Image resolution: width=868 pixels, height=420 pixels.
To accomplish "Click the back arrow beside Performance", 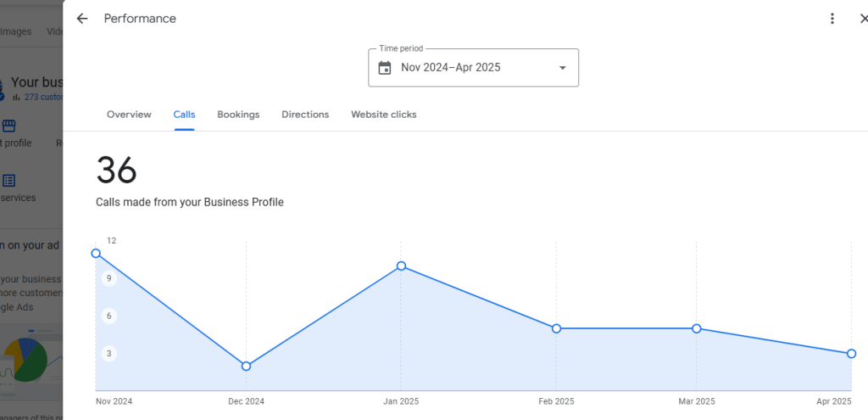I will (82, 19).
